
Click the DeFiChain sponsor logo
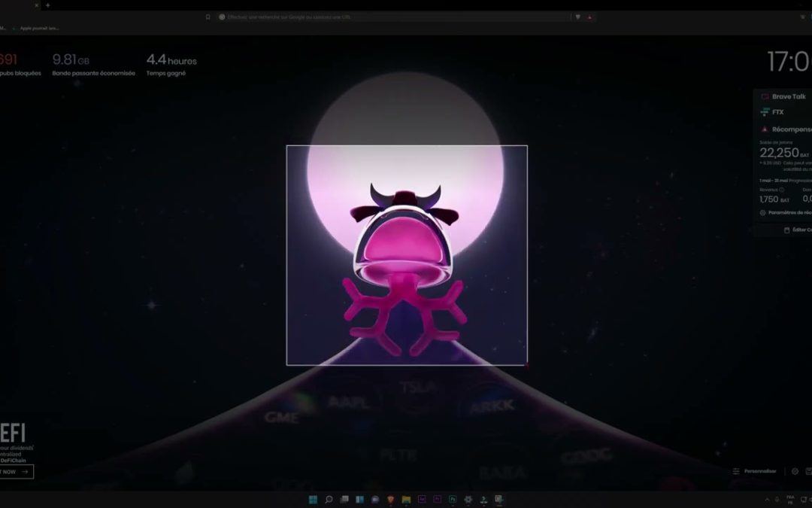click(x=13, y=433)
